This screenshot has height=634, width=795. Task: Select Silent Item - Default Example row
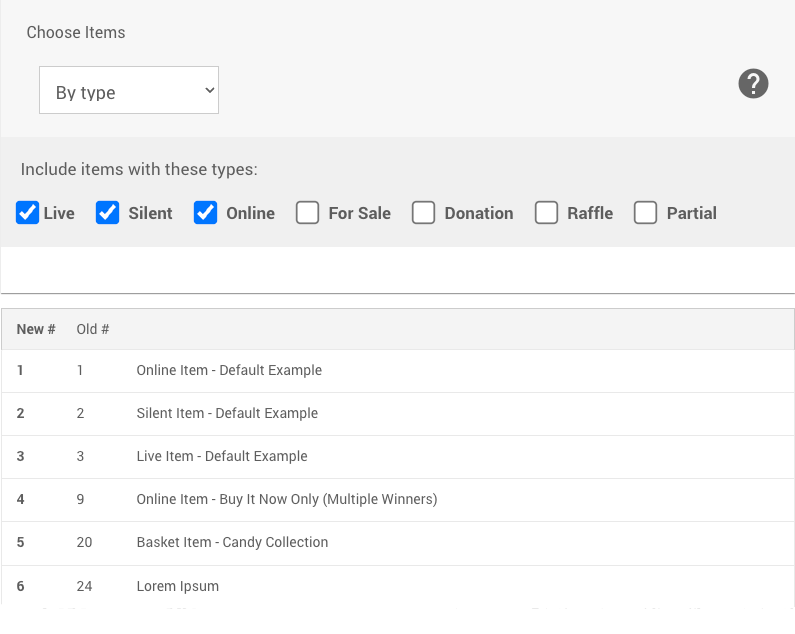(x=227, y=413)
